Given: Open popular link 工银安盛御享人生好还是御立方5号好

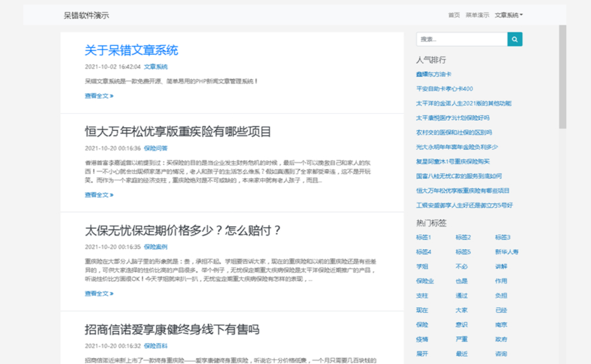Looking at the screenshot, I should pyautogui.click(x=465, y=205).
